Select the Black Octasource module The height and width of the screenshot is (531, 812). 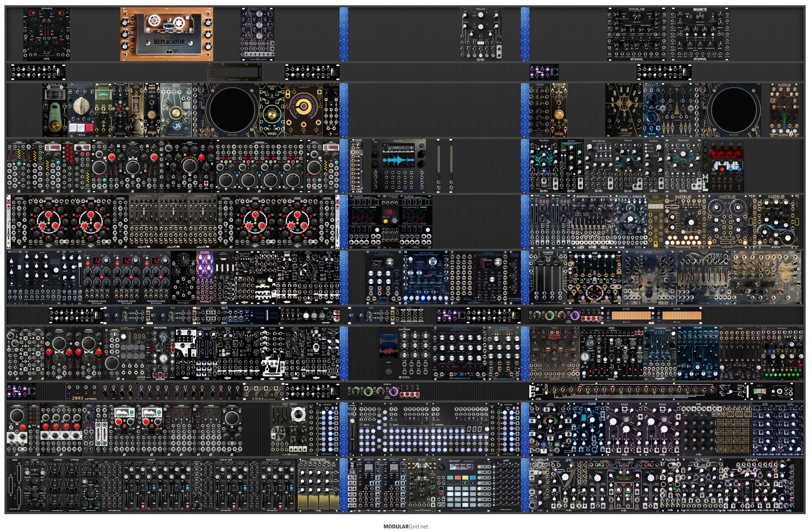point(184,278)
